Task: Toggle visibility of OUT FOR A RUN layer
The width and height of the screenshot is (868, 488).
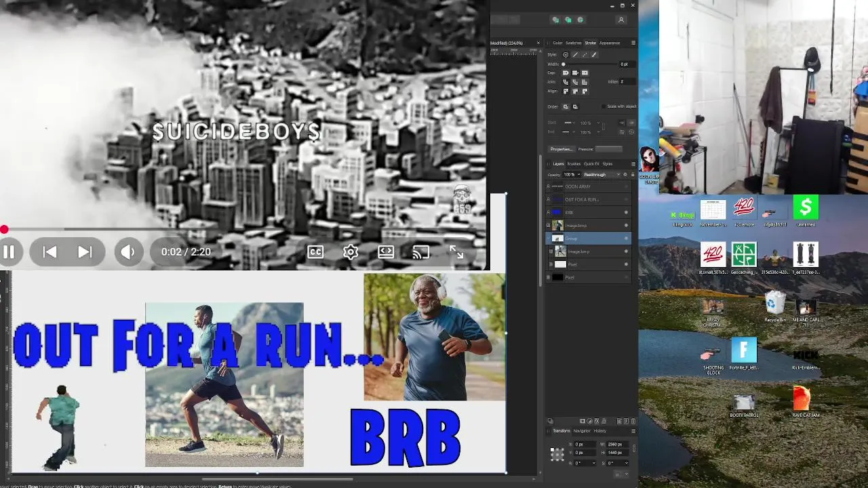Action: coord(626,199)
